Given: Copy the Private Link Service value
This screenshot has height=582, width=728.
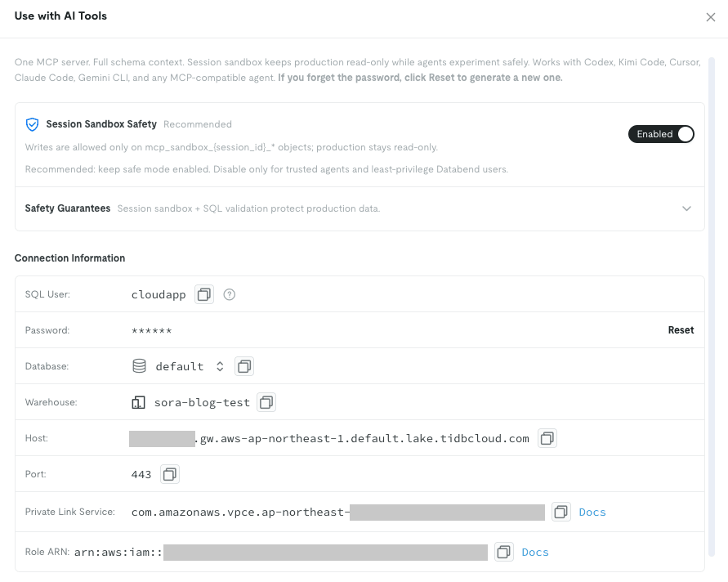Looking at the screenshot, I should (x=561, y=512).
